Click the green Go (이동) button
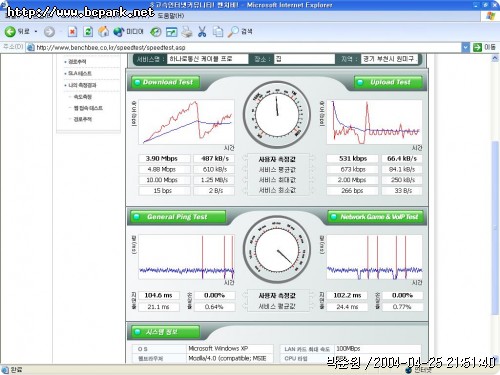Image resolution: width=500 pixels, height=375 pixels. [x=484, y=47]
